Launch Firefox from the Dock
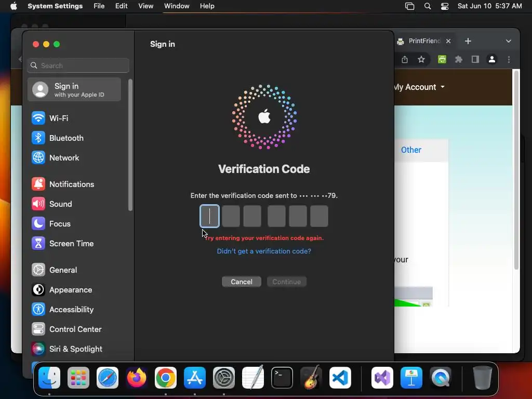The height and width of the screenshot is (399, 532). coord(137,378)
